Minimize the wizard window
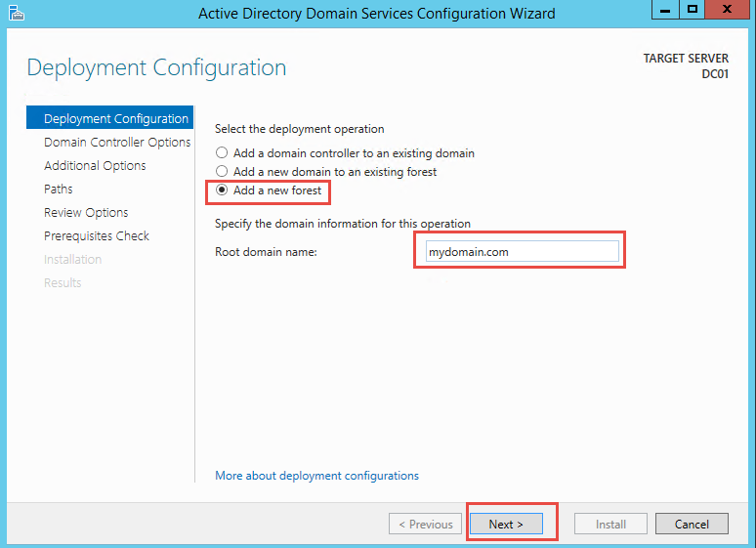The height and width of the screenshot is (548, 756). [x=665, y=10]
